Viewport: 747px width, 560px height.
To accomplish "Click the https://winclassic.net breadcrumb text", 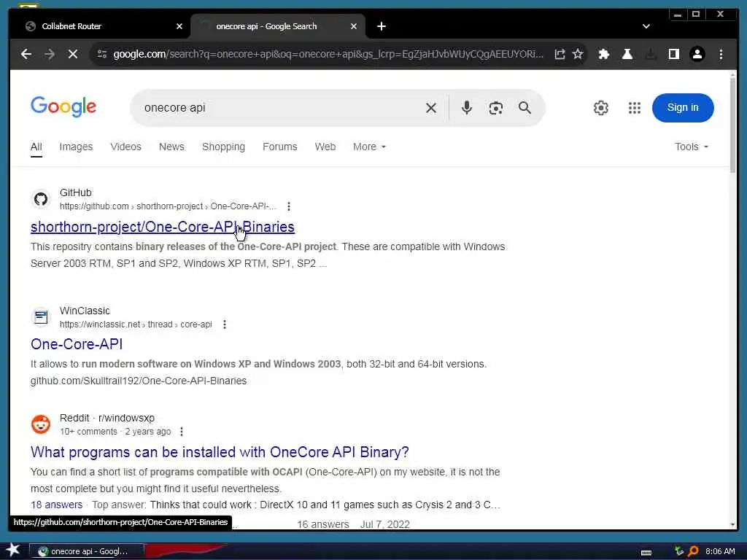I will coord(100,324).
